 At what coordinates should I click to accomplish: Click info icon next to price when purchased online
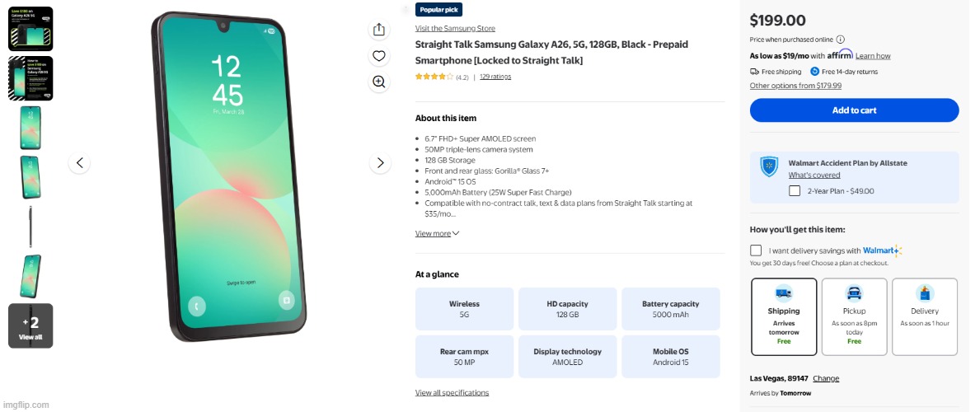[x=841, y=40]
